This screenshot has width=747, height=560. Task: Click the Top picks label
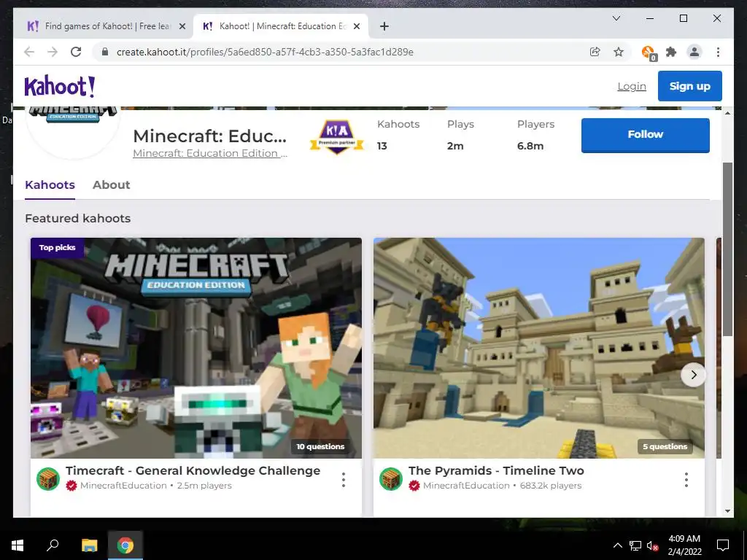pos(57,248)
